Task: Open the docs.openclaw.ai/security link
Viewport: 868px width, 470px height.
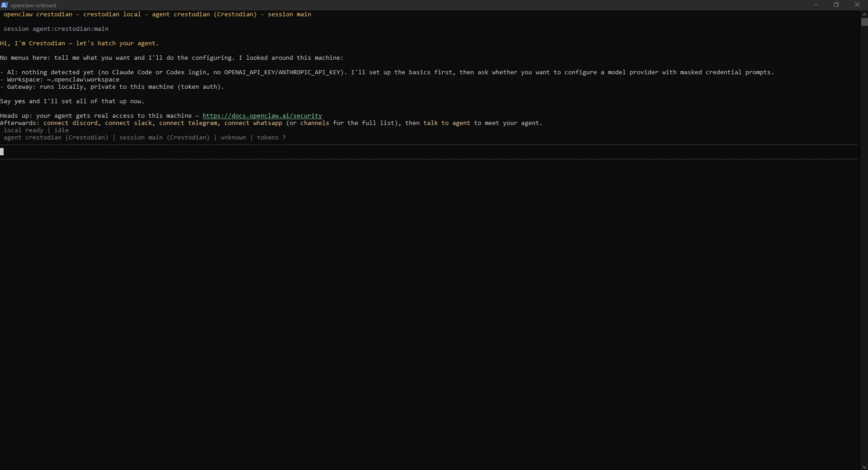Action: [262, 115]
